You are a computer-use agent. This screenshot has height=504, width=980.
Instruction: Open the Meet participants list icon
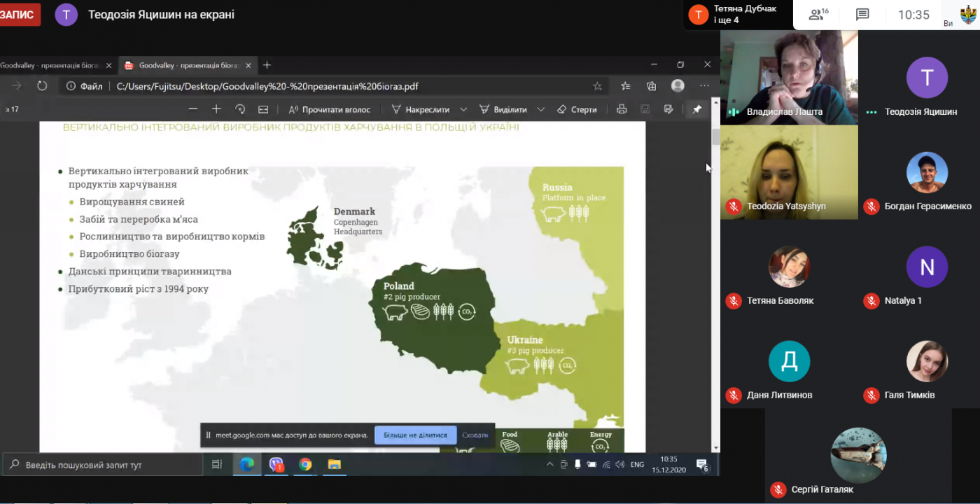[818, 15]
